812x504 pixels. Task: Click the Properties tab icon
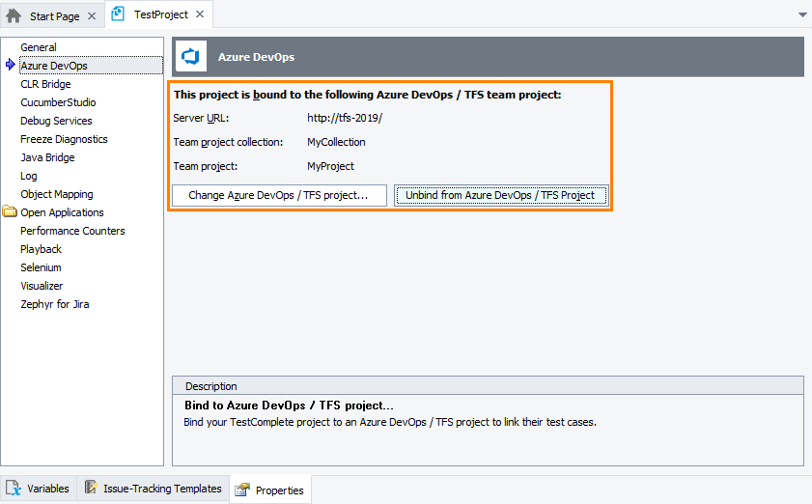point(242,490)
